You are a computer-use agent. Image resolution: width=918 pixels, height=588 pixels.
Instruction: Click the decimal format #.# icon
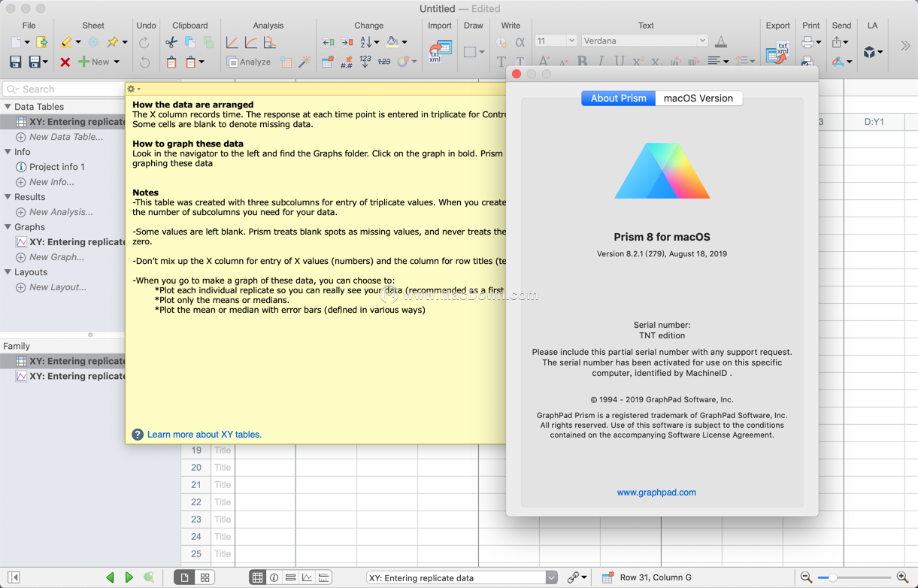tap(347, 62)
